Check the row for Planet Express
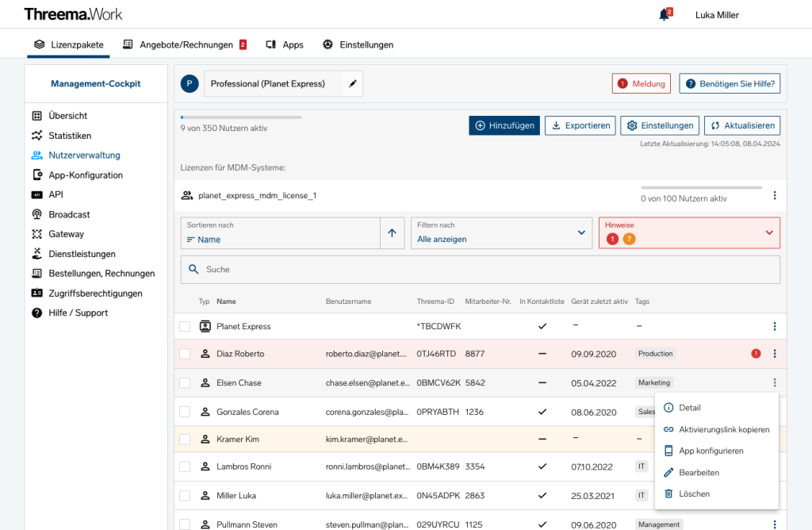This screenshot has height=530, width=812. [x=185, y=325]
